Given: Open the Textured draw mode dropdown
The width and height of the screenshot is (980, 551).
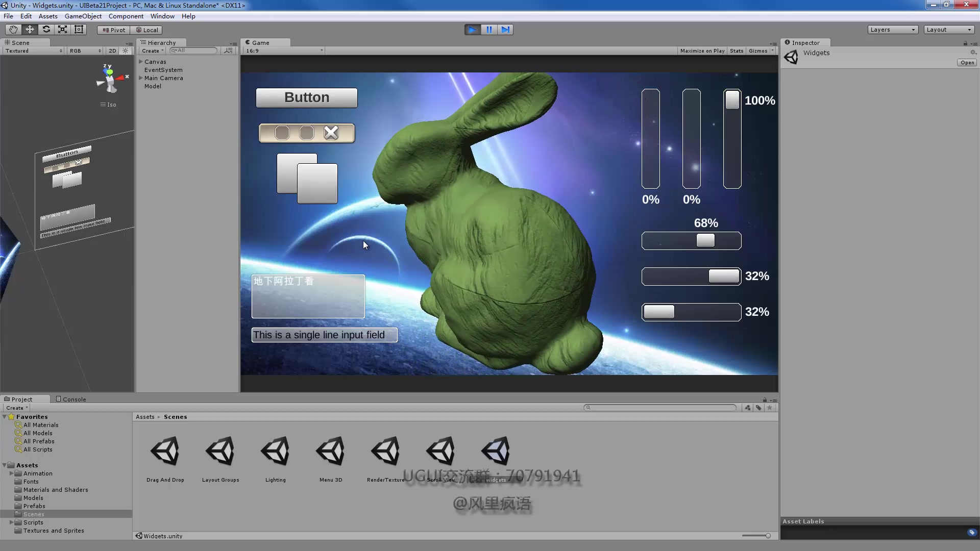Looking at the screenshot, I should [33, 51].
